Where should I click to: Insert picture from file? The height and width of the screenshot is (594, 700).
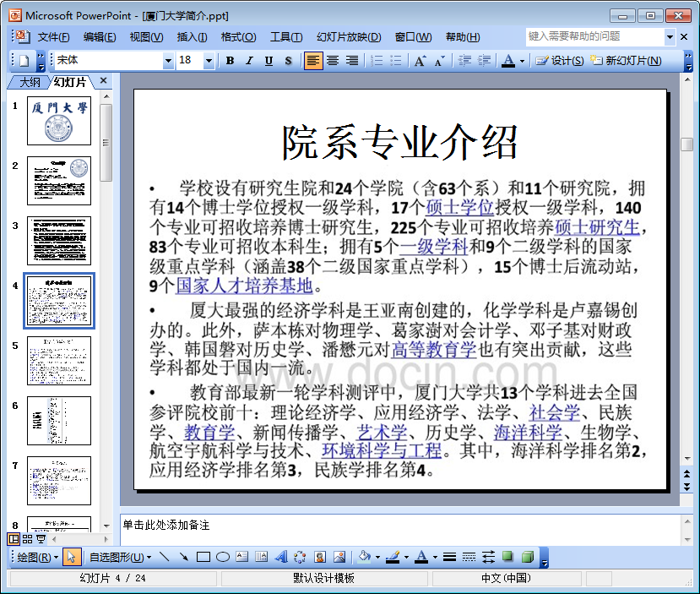pyautogui.click(x=339, y=557)
